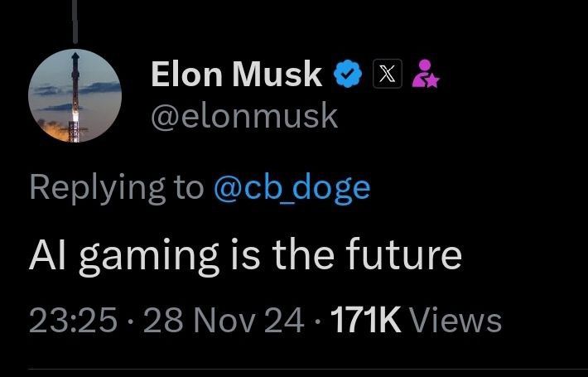Screen dimensions: 588x377
Task: Click the thread connector line above the avatar
Action: (x=76, y=21)
